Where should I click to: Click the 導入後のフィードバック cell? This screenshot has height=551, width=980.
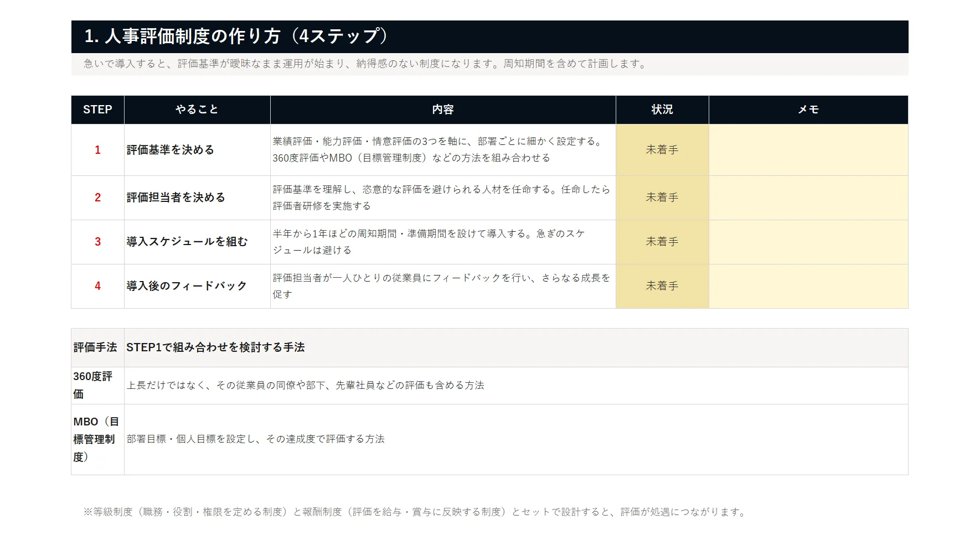pyautogui.click(x=197, y=286)
